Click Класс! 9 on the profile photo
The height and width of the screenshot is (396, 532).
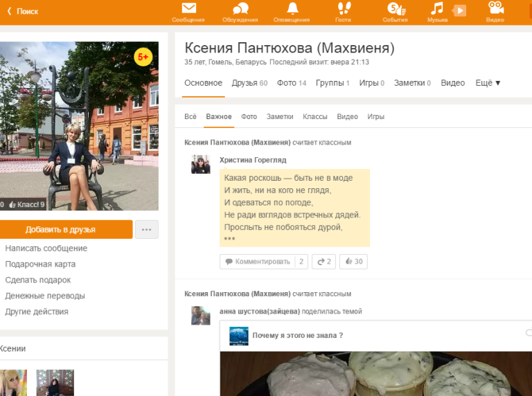click(27, 204)
